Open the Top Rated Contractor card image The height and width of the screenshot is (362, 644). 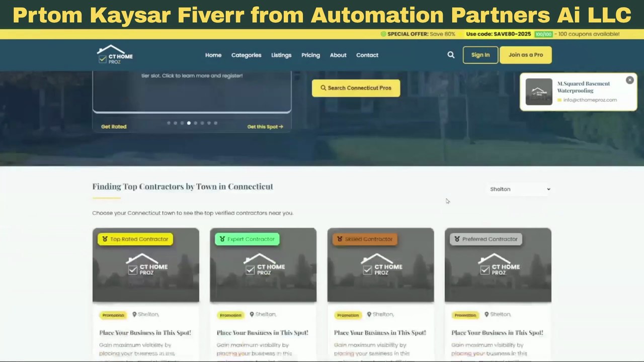(146, 265)
